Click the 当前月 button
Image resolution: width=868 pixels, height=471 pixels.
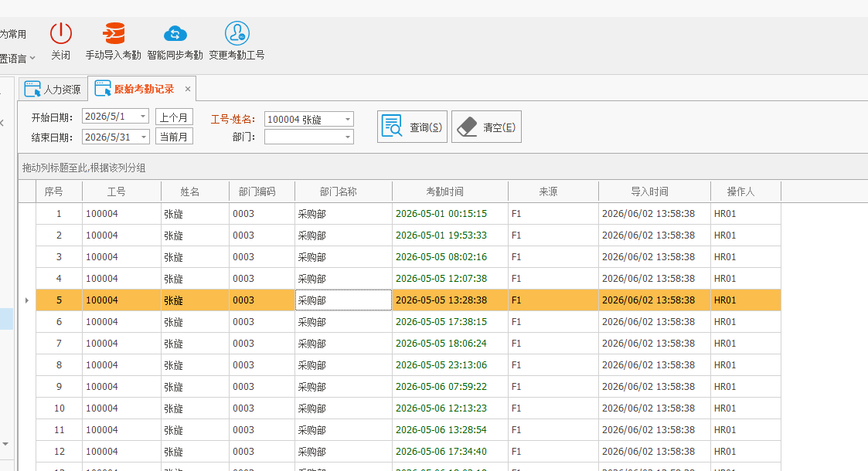(x=174, y=137)
